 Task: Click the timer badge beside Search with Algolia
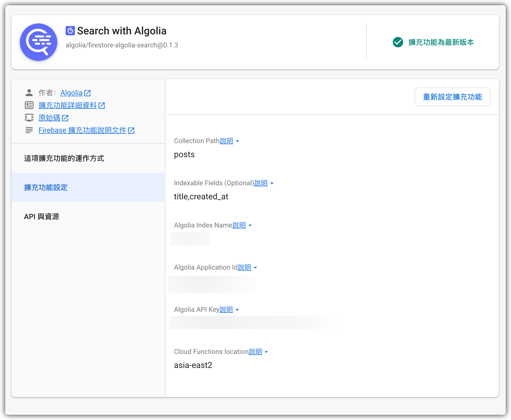pyautogui.click(x=70, y=31)
